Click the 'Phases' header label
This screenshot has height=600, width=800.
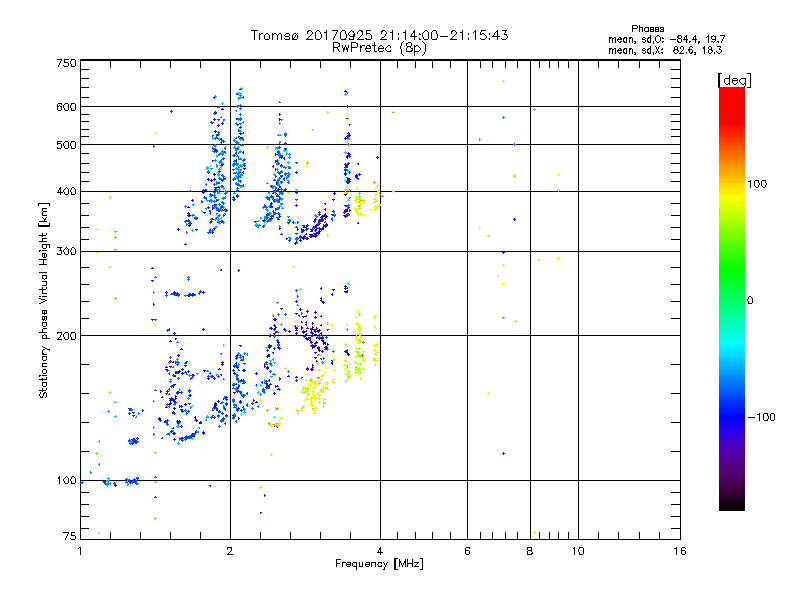647,29
